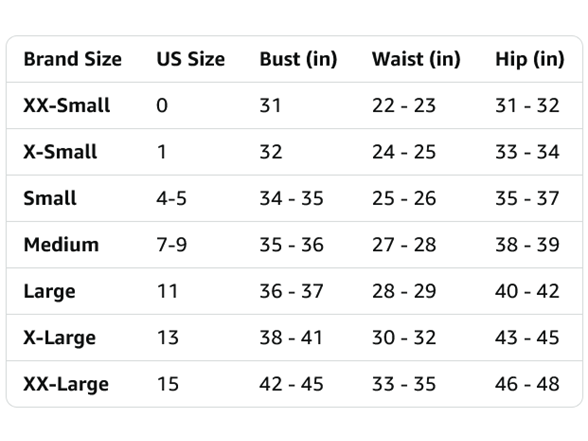Click the Hip (in) column header
Image resolution: width=588 pixels, height=441 pixels.
(x=530, y=59)
